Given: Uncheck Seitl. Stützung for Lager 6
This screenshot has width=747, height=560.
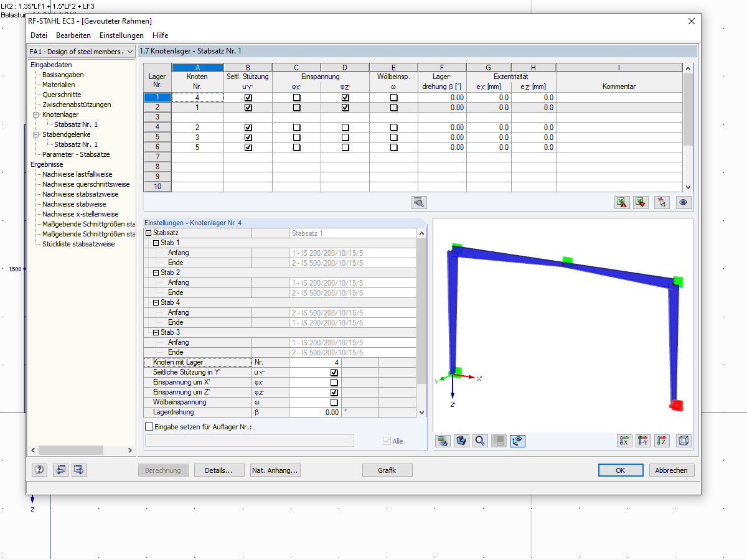Looking at the screenshot, I should point(248,147).
